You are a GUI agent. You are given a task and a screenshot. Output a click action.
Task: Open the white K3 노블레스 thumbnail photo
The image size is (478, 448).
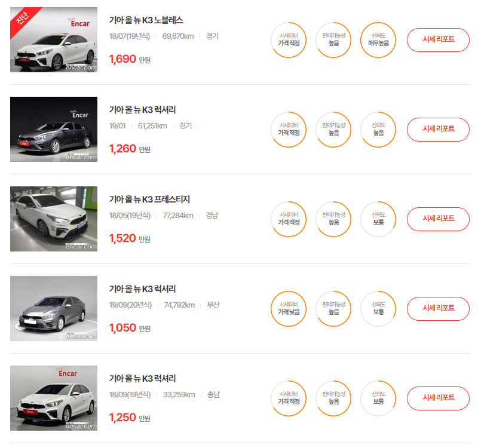click(54, 39)
